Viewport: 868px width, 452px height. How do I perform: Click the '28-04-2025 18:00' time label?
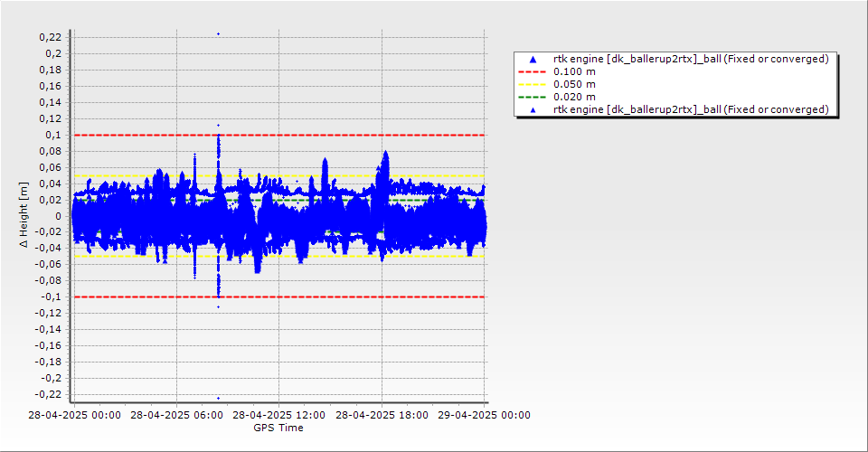[x=382, y=415]
